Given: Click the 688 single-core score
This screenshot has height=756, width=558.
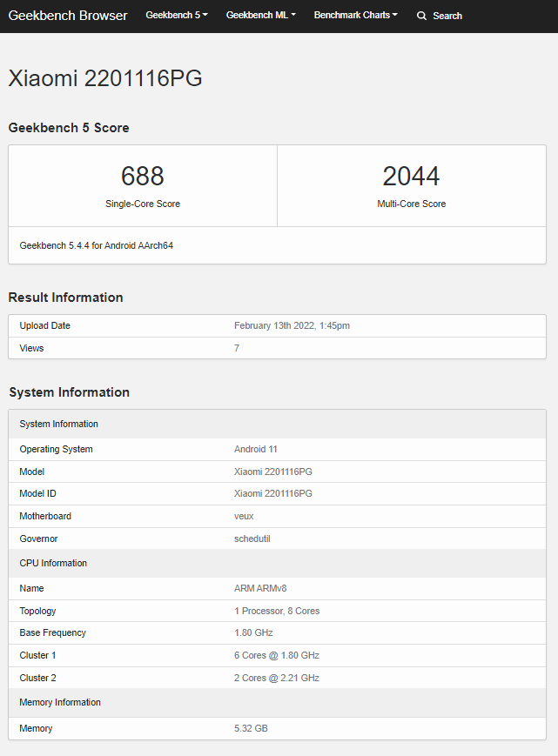Looking at the screenshot, I should [x=143, y=177].
